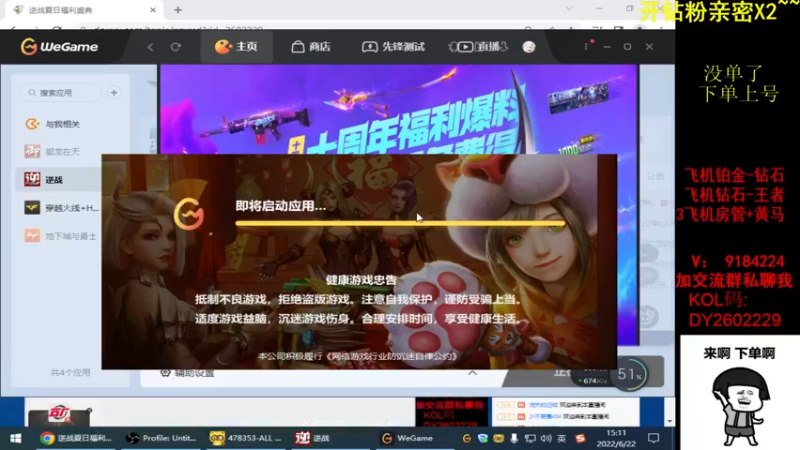Refresh the WeGame page
800x450 pixels.
[176, 47]
